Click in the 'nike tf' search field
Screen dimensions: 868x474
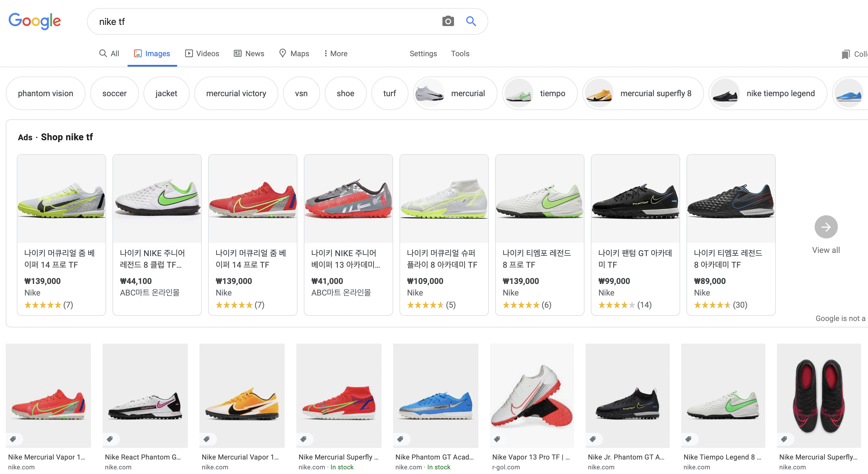263,21
